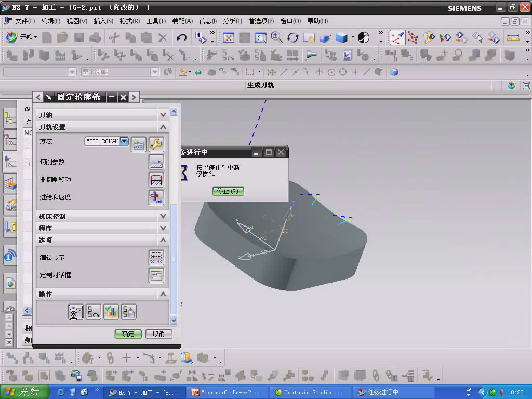Click the edit method wrench icon
Image resolution: width=532 pixels, height=399 pixels.
coord(156,144)
